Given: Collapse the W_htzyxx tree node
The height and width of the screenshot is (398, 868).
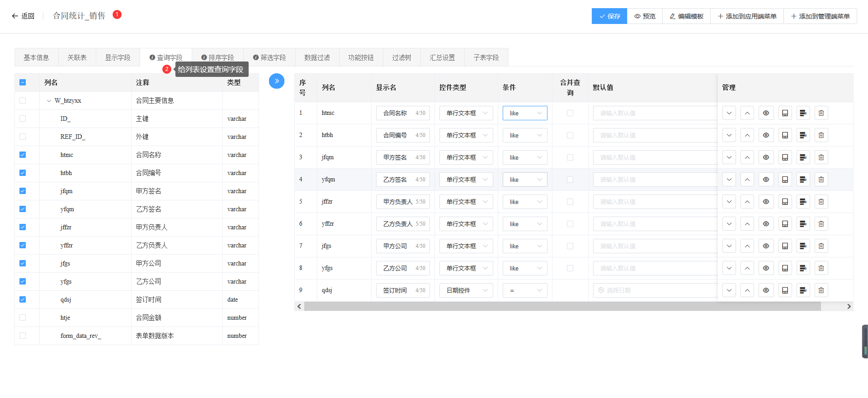Looking at the screenshot, I should (49, 101).
